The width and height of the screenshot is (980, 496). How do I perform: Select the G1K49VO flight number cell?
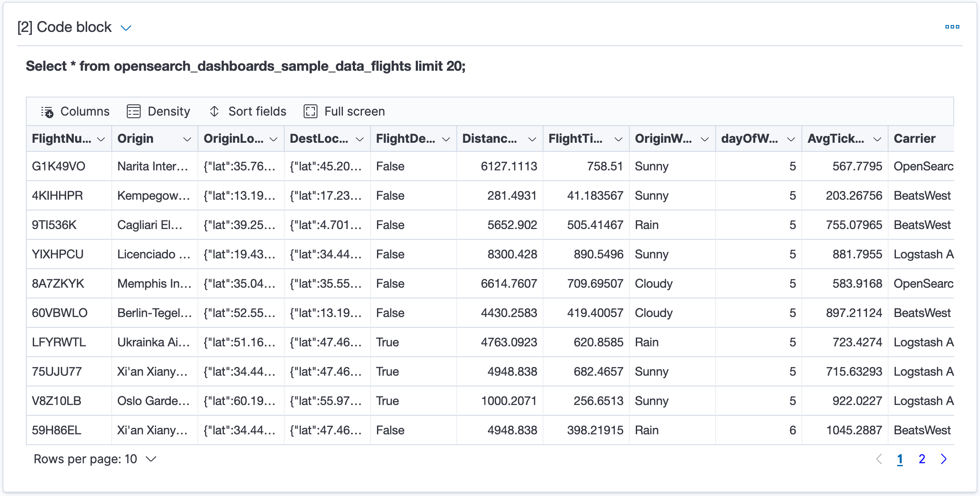[69, 166]
